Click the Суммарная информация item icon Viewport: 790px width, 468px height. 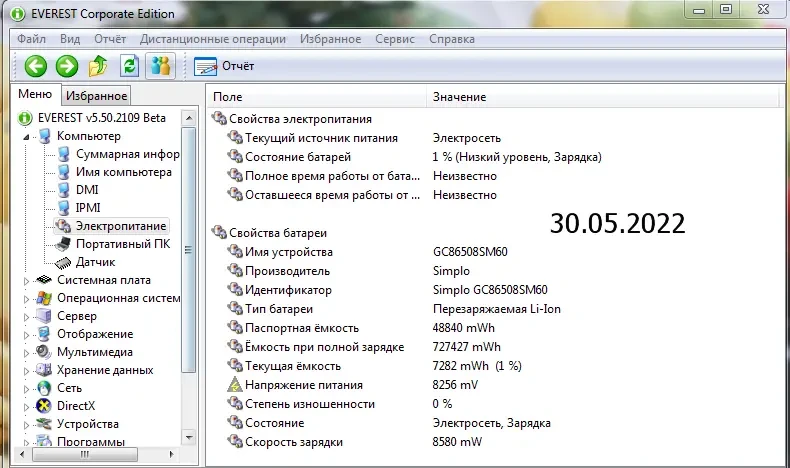tap(63, 154)
